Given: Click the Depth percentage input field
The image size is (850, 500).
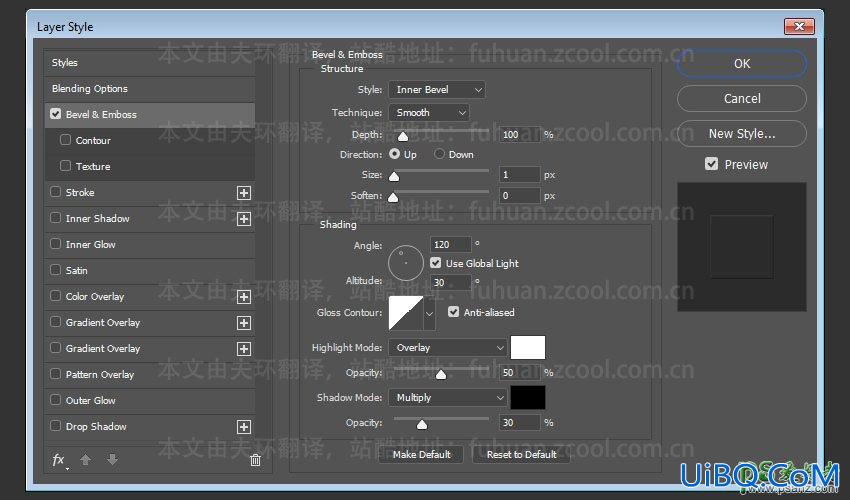Looking at the screenshot, I should (519, 134).
